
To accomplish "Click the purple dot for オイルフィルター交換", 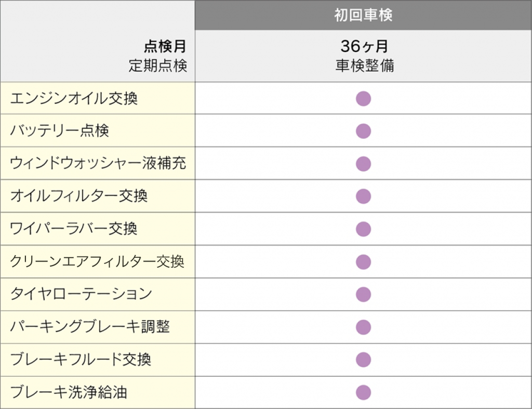I will tap(363, 196).
